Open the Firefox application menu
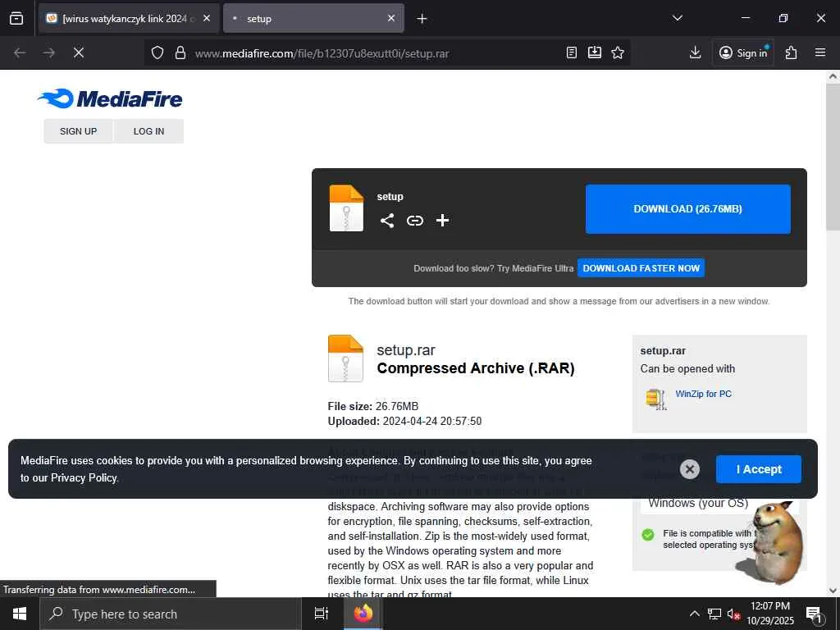The image size is (840, 630). click(820, 52)
